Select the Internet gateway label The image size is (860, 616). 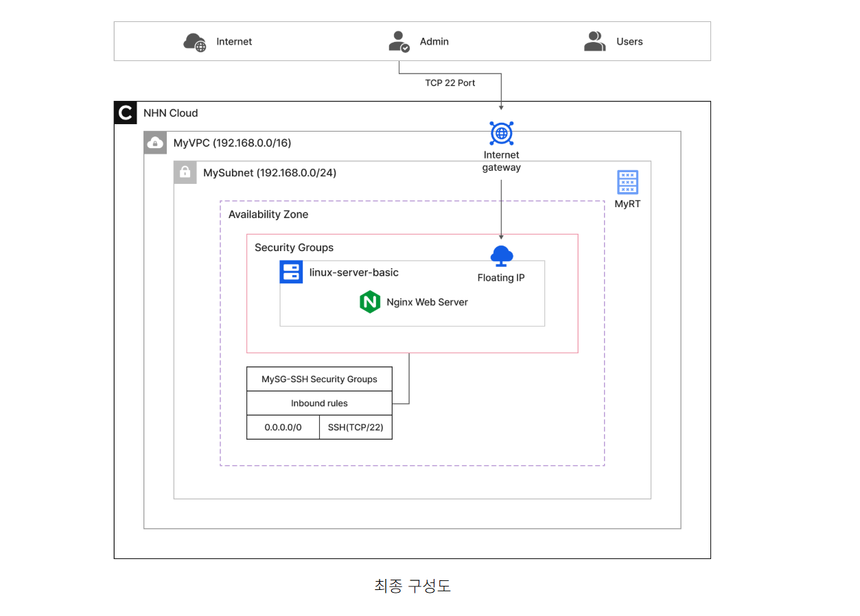[502, 161]
